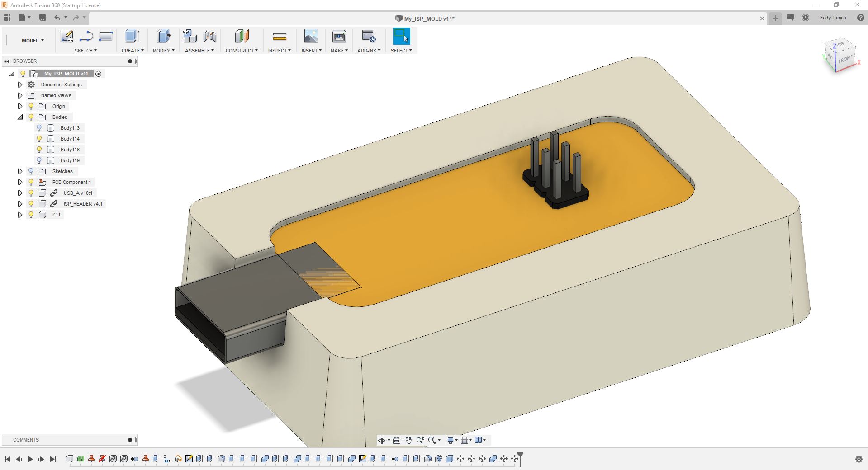
Task: Click the FRONT face of ViewCube
Action: pos(845,59)
